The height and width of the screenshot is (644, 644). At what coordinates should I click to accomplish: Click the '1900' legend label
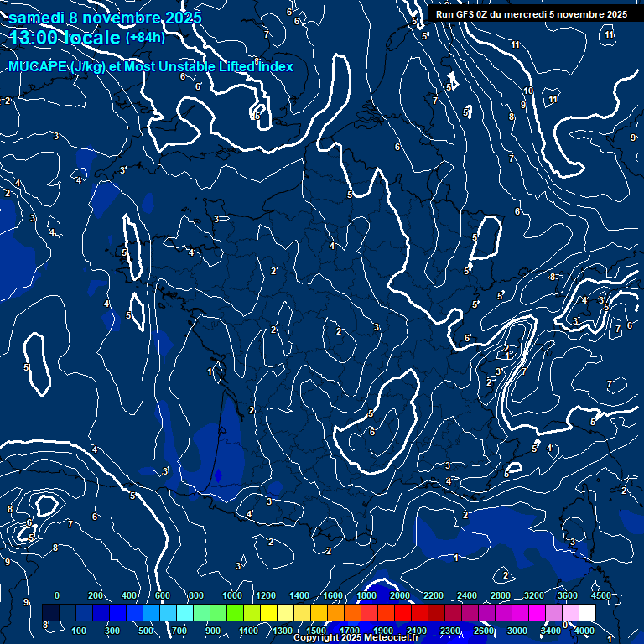click(383, 631)
